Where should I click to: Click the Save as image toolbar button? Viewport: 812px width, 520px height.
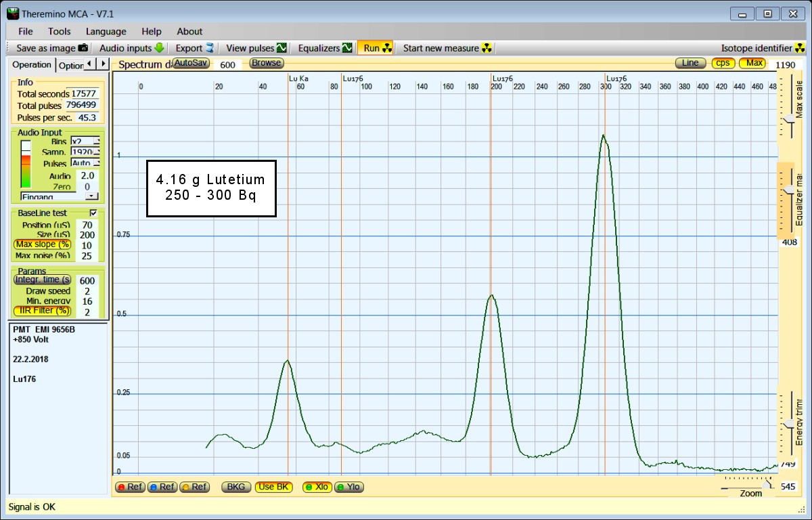tap(51, 48)
